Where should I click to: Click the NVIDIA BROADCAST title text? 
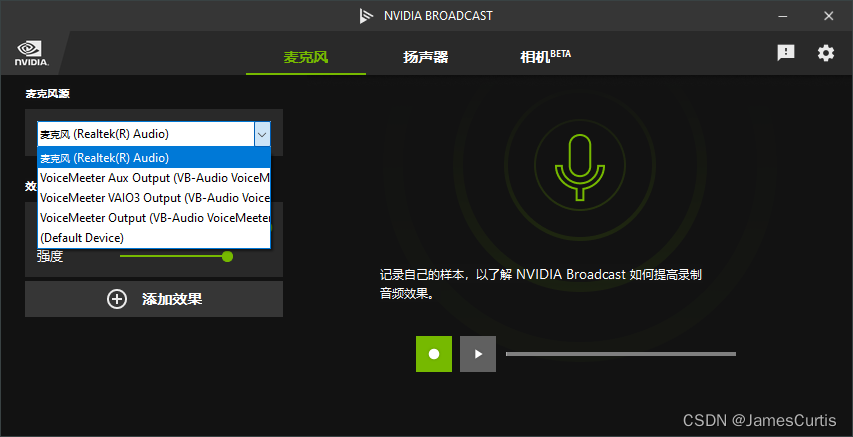tap(438, 16)
